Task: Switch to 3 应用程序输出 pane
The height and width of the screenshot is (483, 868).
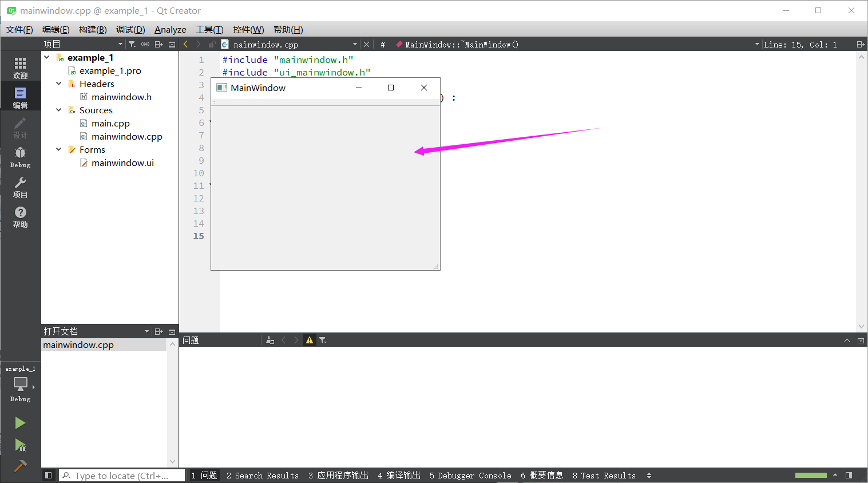Action: pyautogui.click(x=338, y=475)
